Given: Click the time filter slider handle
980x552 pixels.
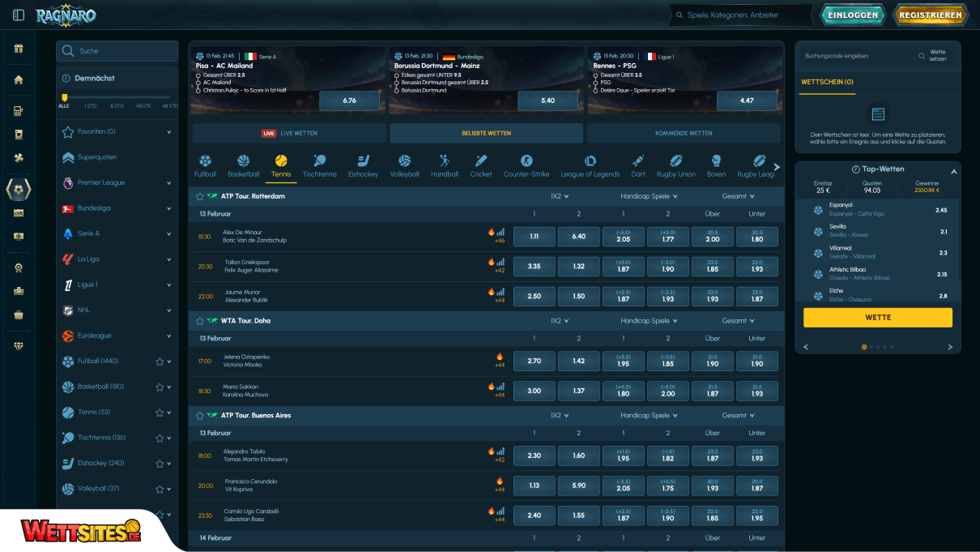Looking at the screenshot, I should 64,97.
